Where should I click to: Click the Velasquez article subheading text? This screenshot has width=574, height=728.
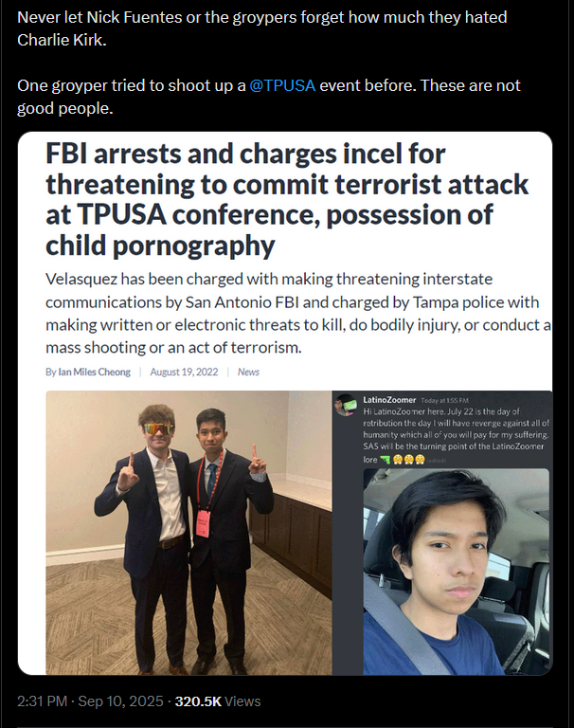pos(298,313)
